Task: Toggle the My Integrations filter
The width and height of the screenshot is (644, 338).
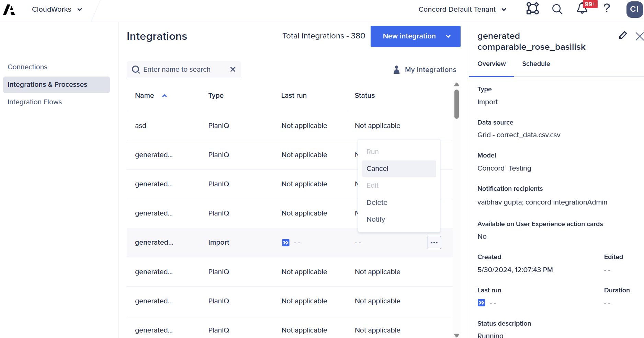Action: click(425, 69)
